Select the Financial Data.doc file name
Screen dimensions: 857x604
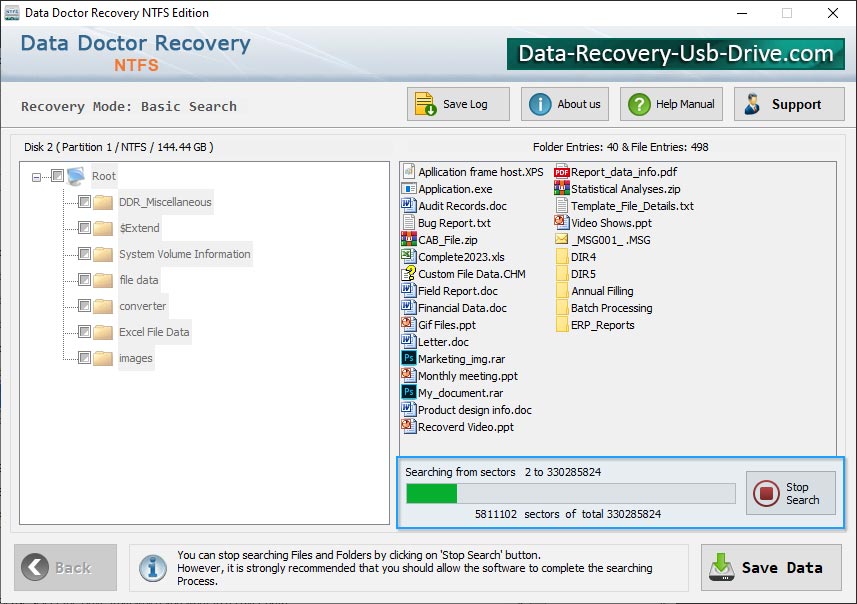point(462,308)
